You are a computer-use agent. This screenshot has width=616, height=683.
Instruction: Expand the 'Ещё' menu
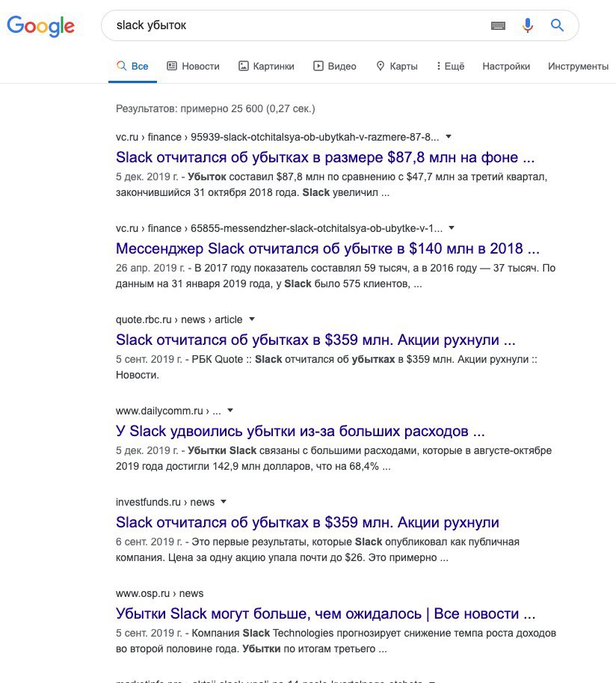coord(451,67)
